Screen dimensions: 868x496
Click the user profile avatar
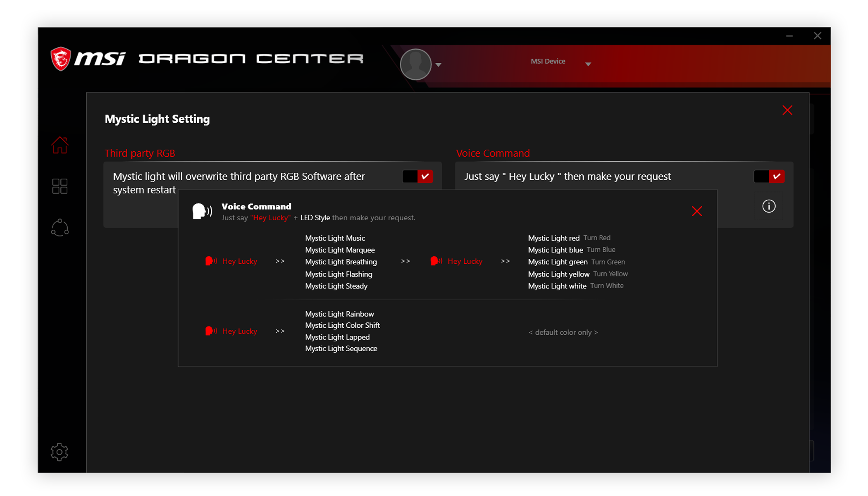pos(416,64)
